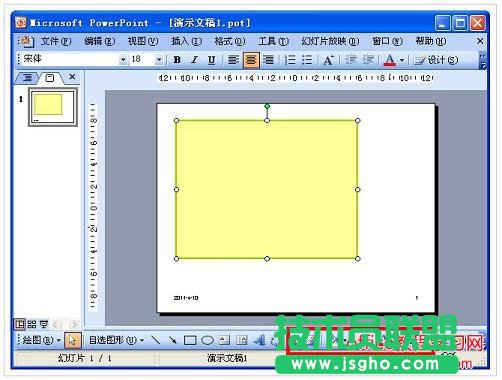Screen dimensions: 502x380
Task: Open the 自选图形 AutoShapes menu
Action: point(116,340)
